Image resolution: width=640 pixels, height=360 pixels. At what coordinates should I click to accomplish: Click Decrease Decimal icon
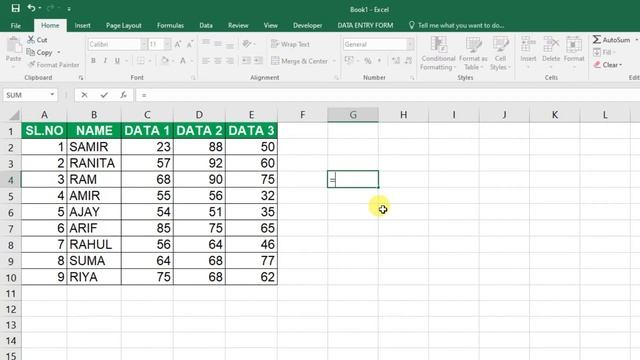click(x=408, y=61)
